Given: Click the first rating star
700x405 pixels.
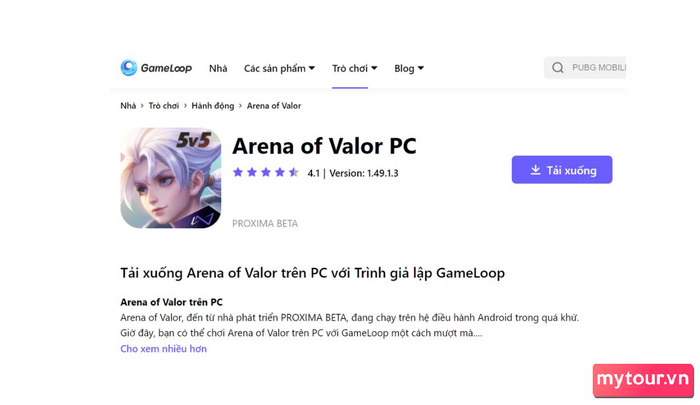Looking at the screenshot, I should point(238,172).
